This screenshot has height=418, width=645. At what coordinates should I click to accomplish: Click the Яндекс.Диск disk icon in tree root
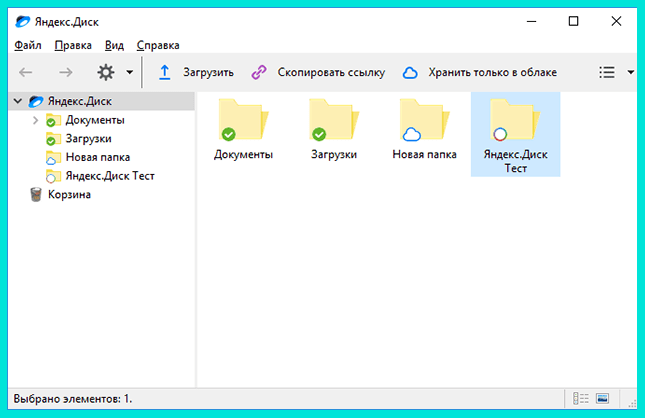pos(36,101)
